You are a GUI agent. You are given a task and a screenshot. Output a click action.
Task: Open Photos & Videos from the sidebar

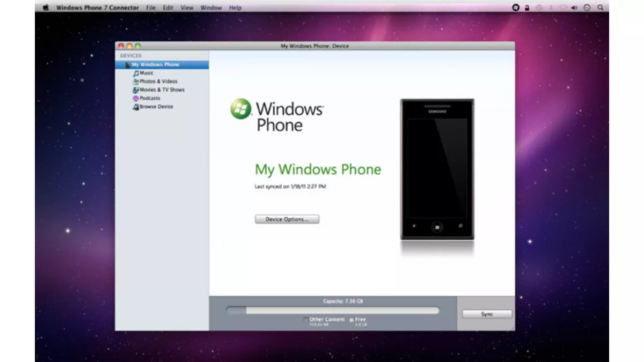coord(136,81)
